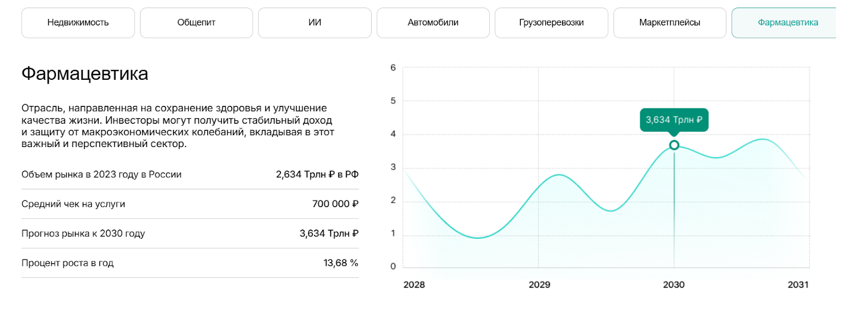Click the Объем рынка в 2023 году row label
868x312 pixels.
(101, 175)
